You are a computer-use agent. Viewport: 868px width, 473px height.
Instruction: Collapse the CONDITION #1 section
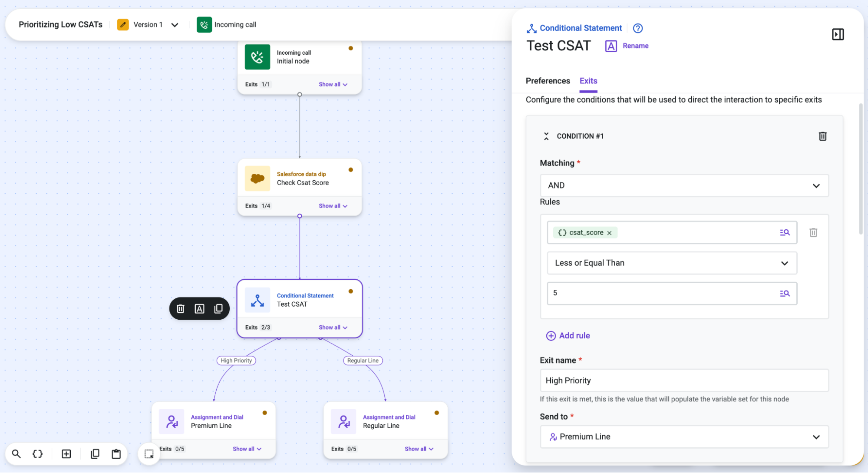coord(546,136)
